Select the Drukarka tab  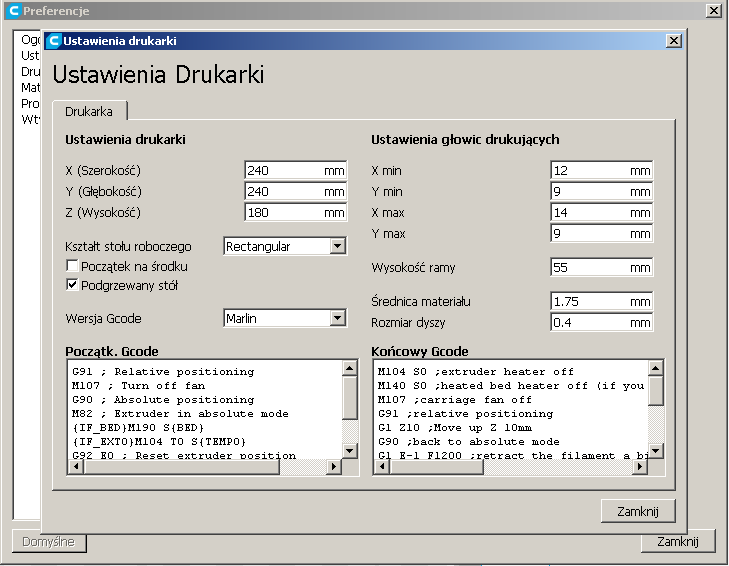(89, 112)
